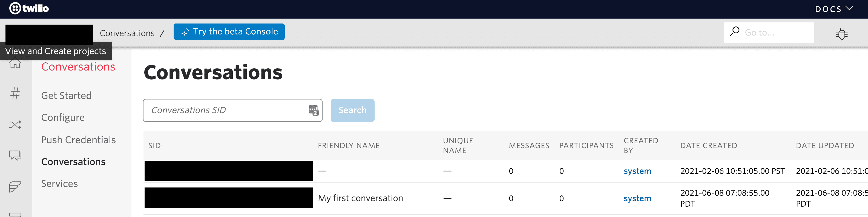
Task: Open Push Credentials in sidebar
Action: coord(78,140)
